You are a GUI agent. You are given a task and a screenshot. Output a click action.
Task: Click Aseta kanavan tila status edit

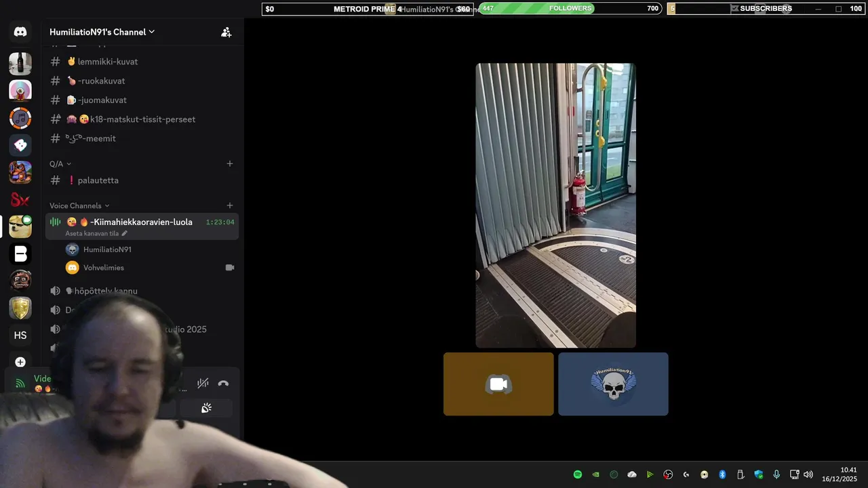[x=96, y=233]
